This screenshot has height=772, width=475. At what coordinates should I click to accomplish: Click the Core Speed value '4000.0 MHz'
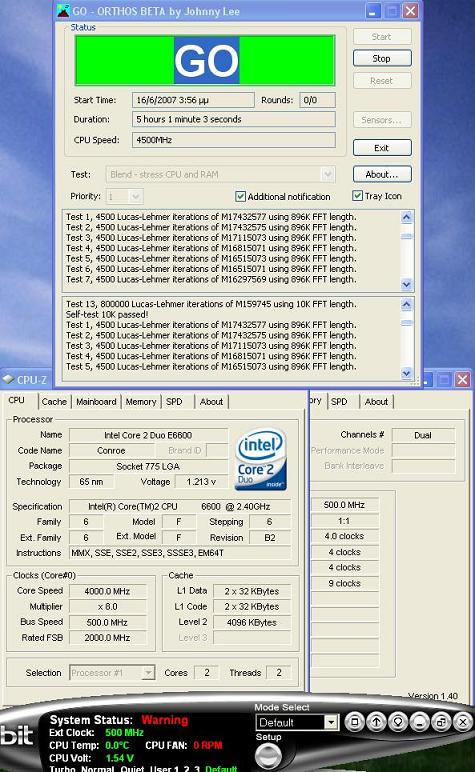(107, 591)
